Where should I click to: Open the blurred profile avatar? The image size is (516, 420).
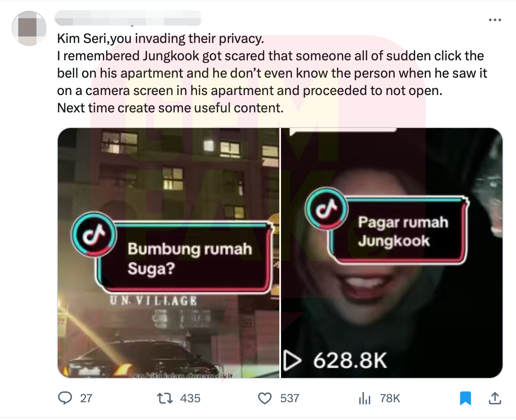(29, 28)
